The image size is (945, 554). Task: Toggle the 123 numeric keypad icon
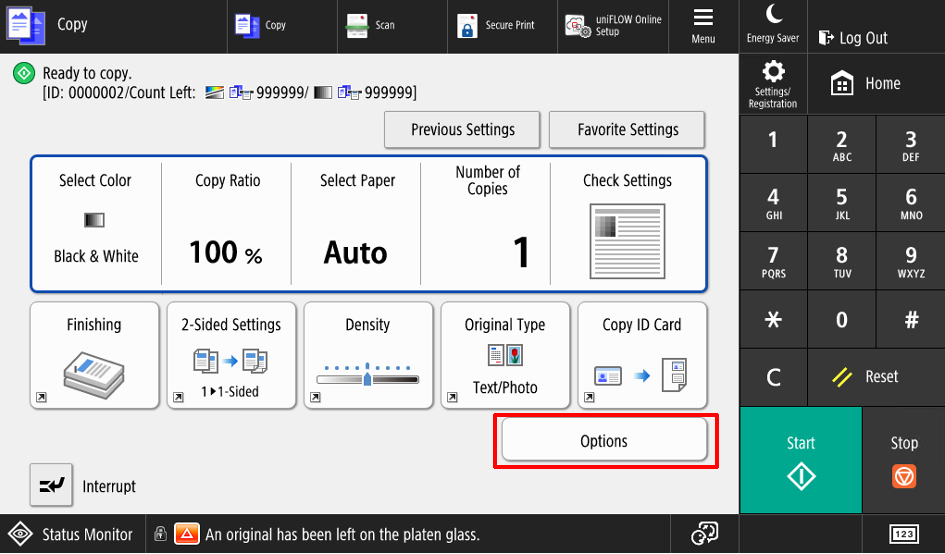(903, 534)
